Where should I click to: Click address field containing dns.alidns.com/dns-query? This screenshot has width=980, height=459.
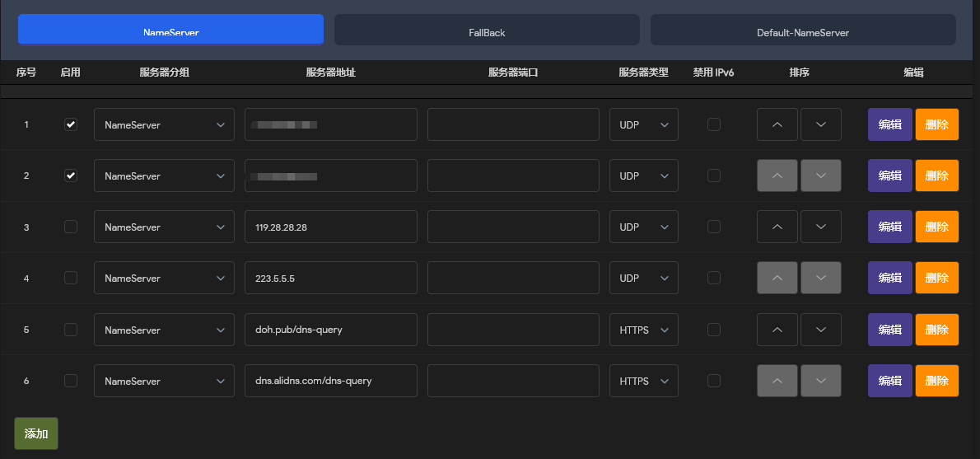pyautogui.click(x=330, y=381)
